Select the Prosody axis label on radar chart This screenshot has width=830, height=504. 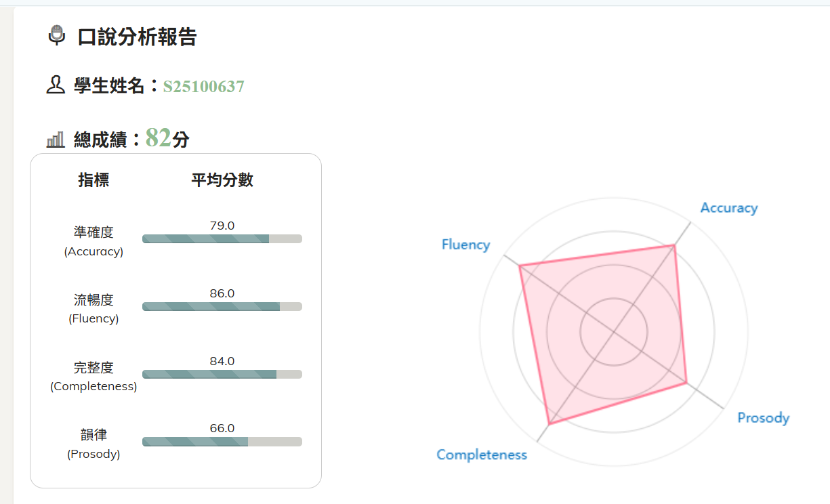pos(763,417)
